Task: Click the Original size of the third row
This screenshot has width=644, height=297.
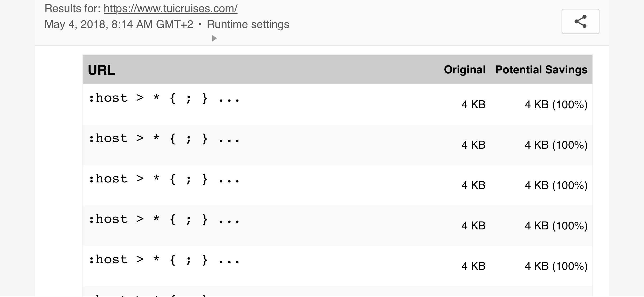Action: pos(473,185)
